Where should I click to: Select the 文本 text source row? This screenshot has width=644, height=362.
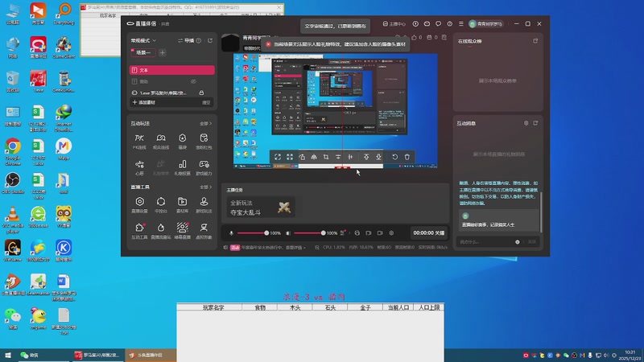tap(172, 70)
